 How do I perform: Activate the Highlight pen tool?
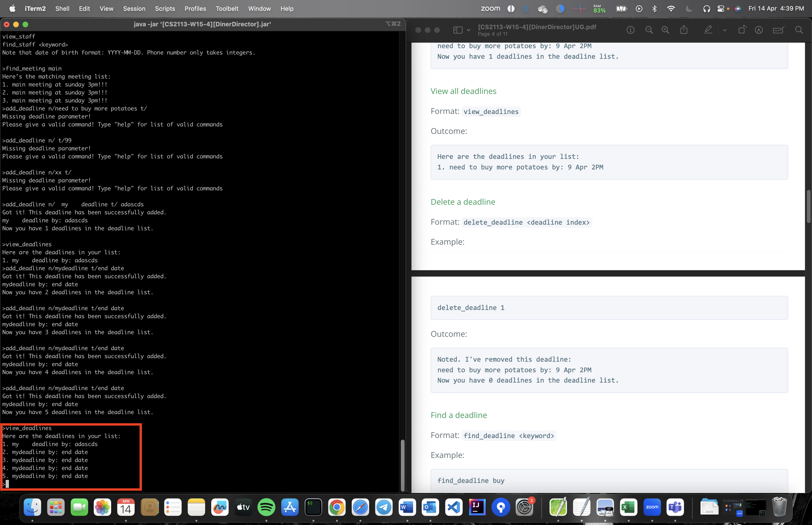click(708, 30)
